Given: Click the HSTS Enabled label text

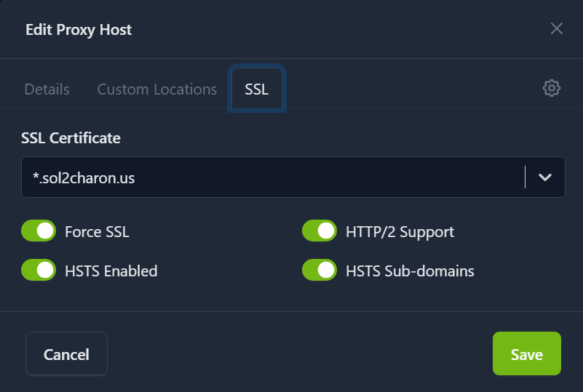Looking at the screenshot, I should 111,271.
